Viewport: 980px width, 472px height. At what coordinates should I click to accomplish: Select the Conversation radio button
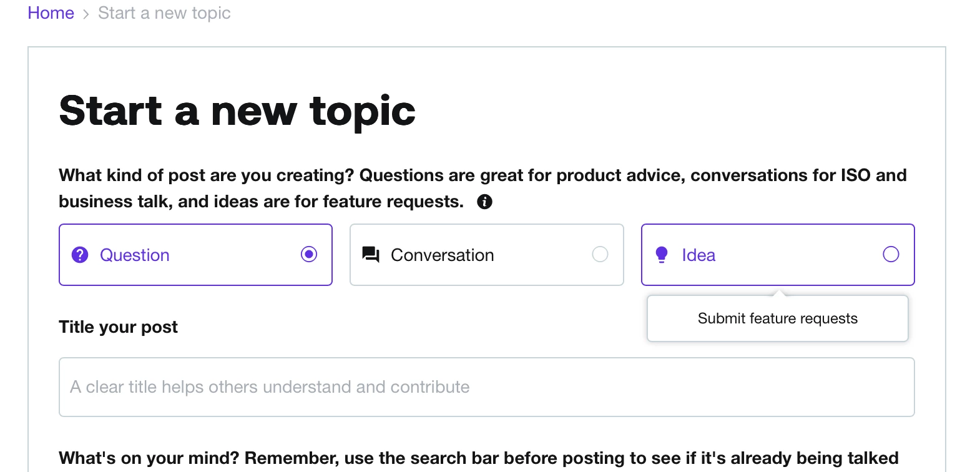click(600, 254)
